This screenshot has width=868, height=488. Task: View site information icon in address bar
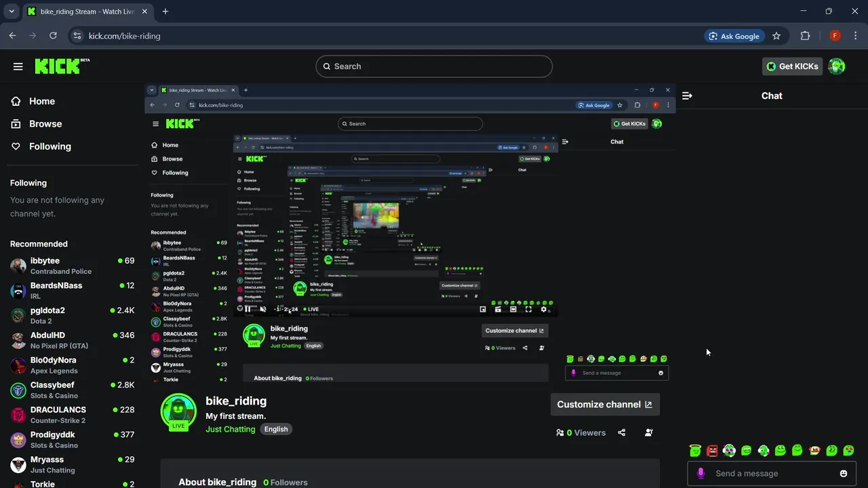[77, 36]
